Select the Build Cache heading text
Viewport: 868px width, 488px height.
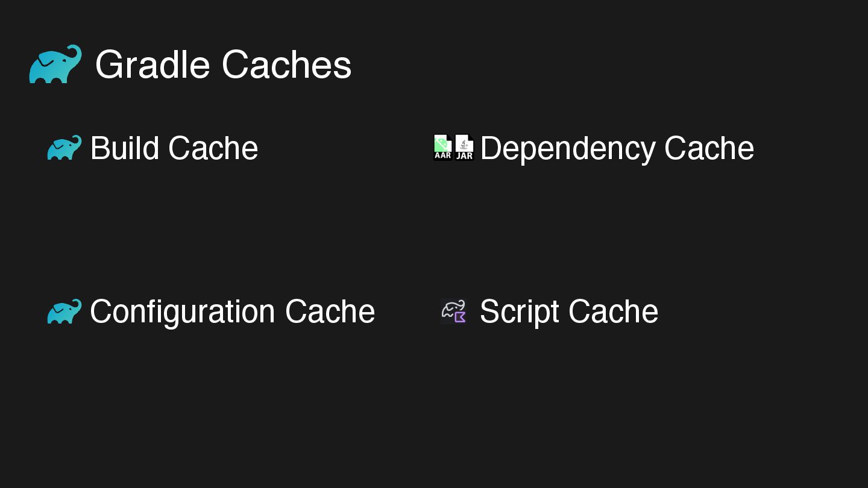click(174, 148)
